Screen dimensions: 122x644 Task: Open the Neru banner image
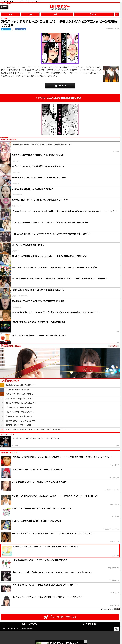pyautogui.click(x=30, y=363)
